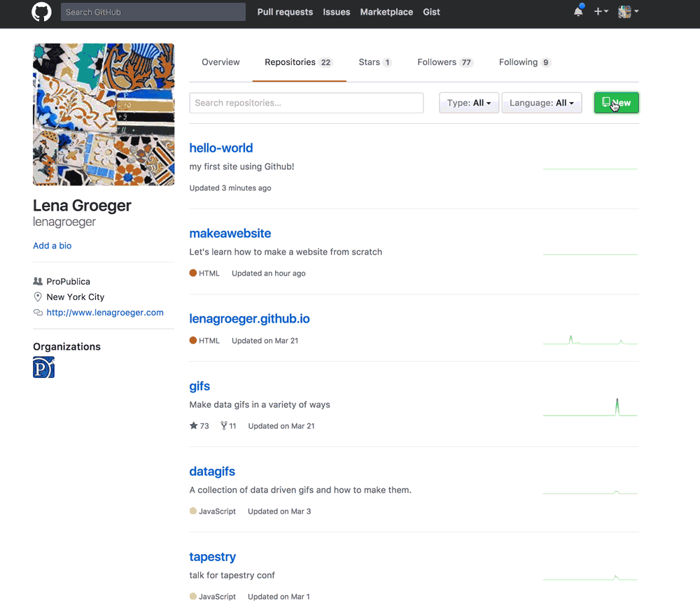The height and width of the screenshot is (601, 700).
Task: Click the star count 73 on gifs
Action: [199, 426]
